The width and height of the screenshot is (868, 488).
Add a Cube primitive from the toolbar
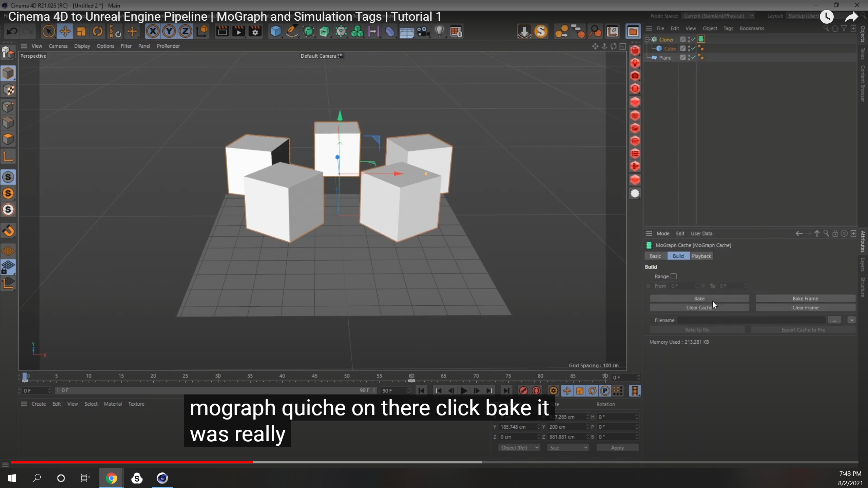(x=276, y=31)
